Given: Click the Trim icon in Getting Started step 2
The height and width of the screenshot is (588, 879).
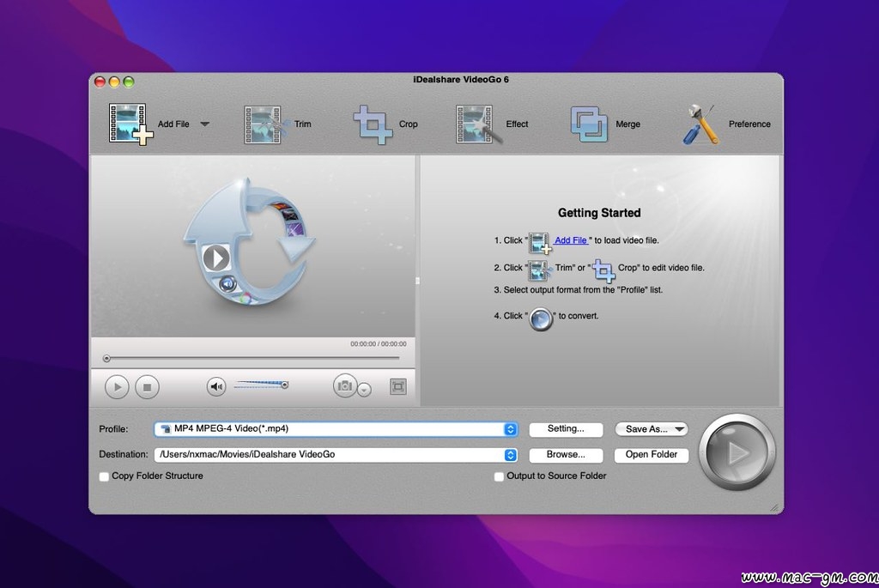Looking at the screenshot, I should pyautogui.click(x=540, y=270).
